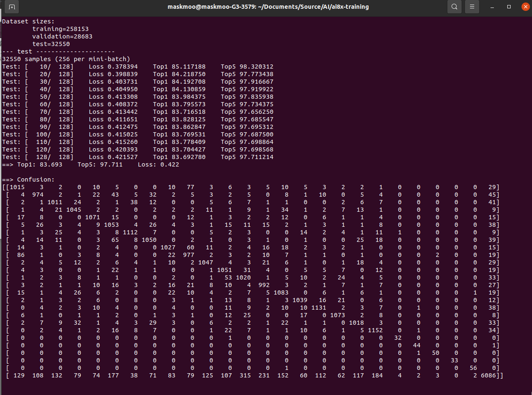Click confusion matrix value 231
The width and height of the screenshot is (532, 395).
(x=264, y=375)
